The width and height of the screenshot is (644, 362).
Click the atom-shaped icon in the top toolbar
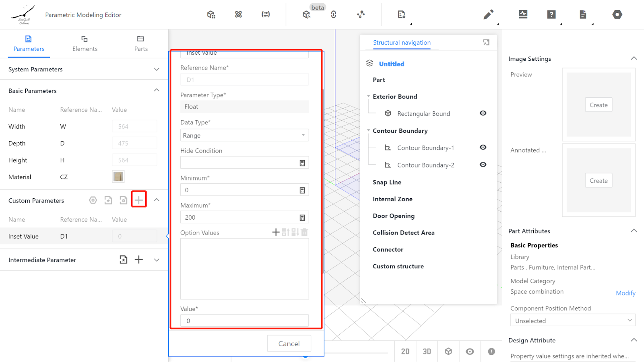(x=239, y=14)
